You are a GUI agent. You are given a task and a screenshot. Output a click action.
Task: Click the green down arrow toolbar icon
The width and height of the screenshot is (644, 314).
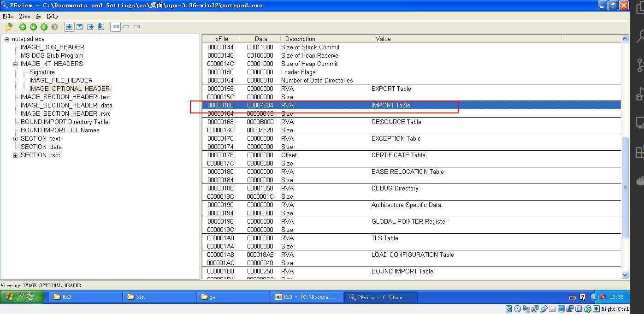click(x=33, y=27)
